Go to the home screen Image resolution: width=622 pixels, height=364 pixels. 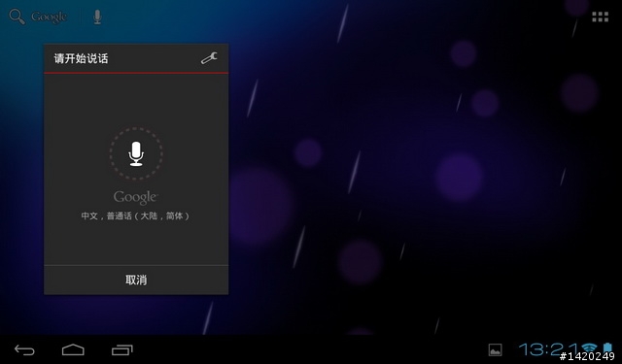[73, 349]
